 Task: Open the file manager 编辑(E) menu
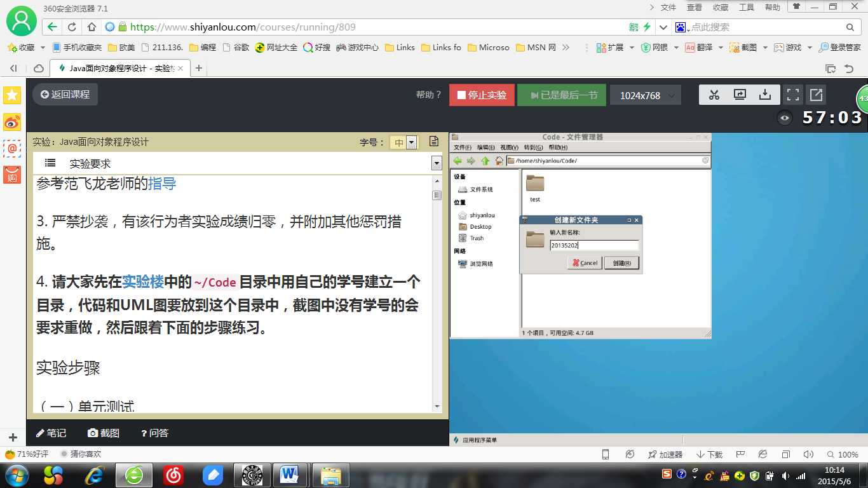(x=485, y=147)
